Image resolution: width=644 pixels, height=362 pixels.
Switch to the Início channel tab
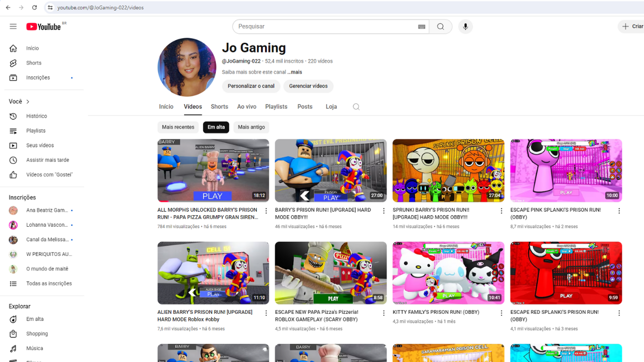point(166,107)
